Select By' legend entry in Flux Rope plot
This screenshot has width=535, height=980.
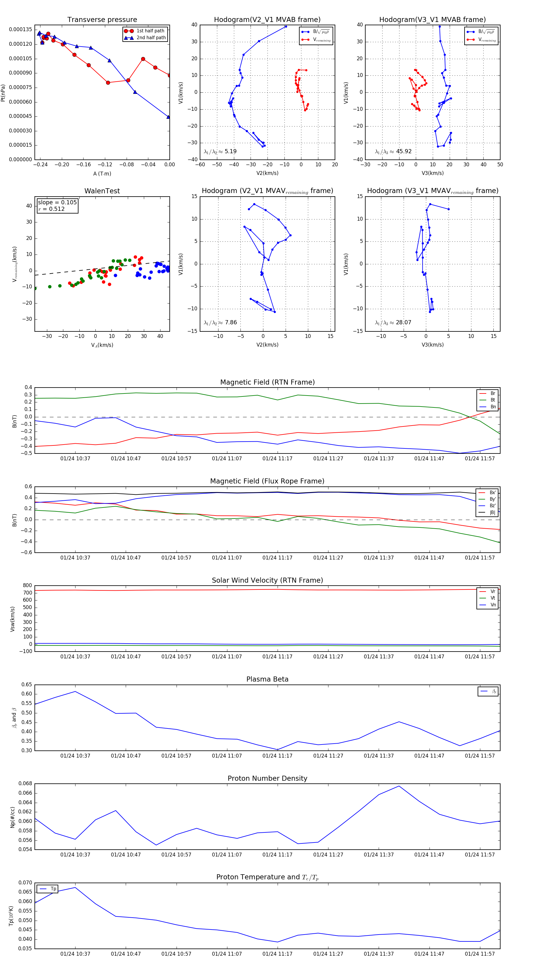click(x=487, y=499)
